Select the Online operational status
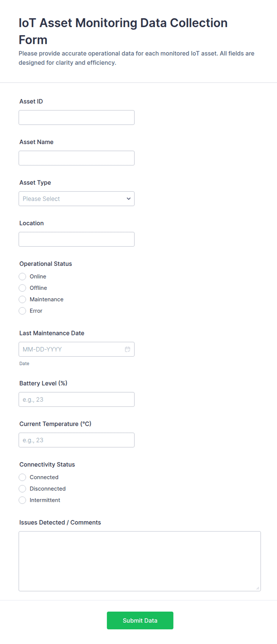 [22, 276]
